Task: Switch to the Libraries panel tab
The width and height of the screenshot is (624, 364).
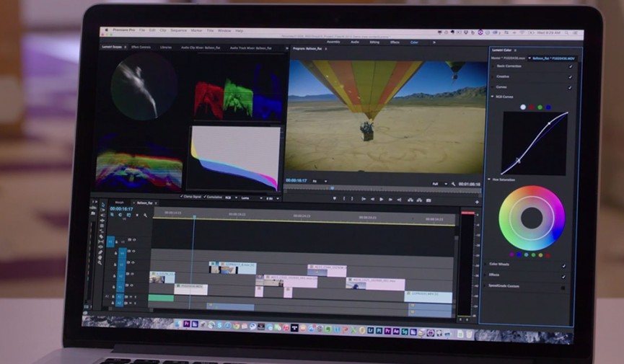Action: point(166,48)
